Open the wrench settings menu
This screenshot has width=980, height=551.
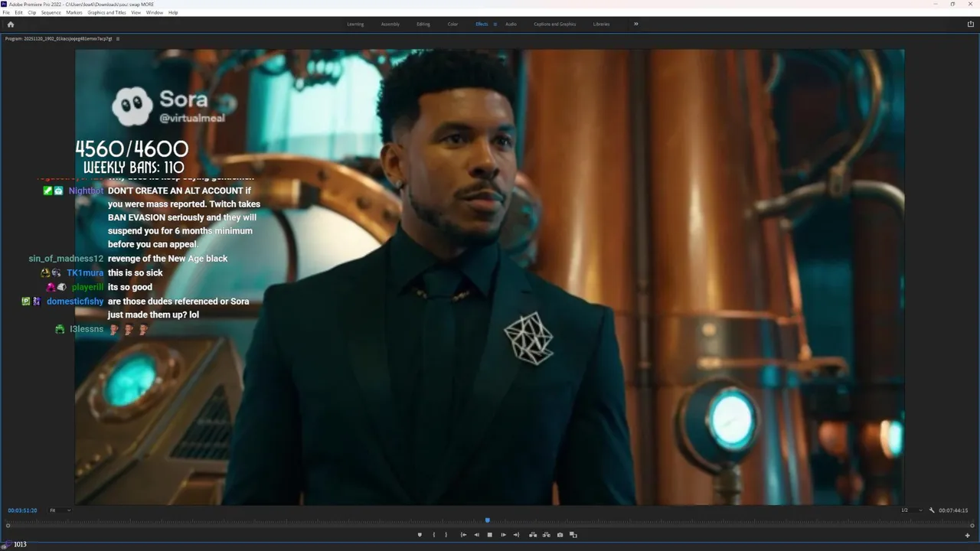pos(932,510)
